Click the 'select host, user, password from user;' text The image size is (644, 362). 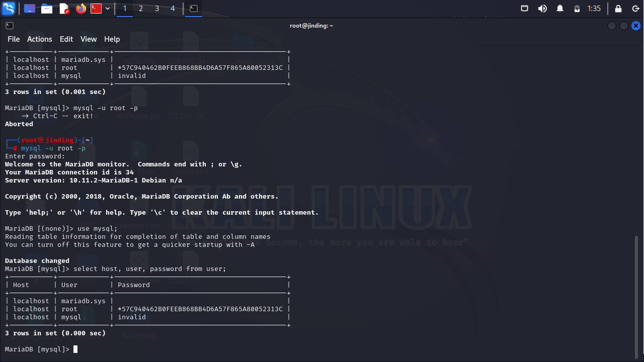click(x=150, y=269)
